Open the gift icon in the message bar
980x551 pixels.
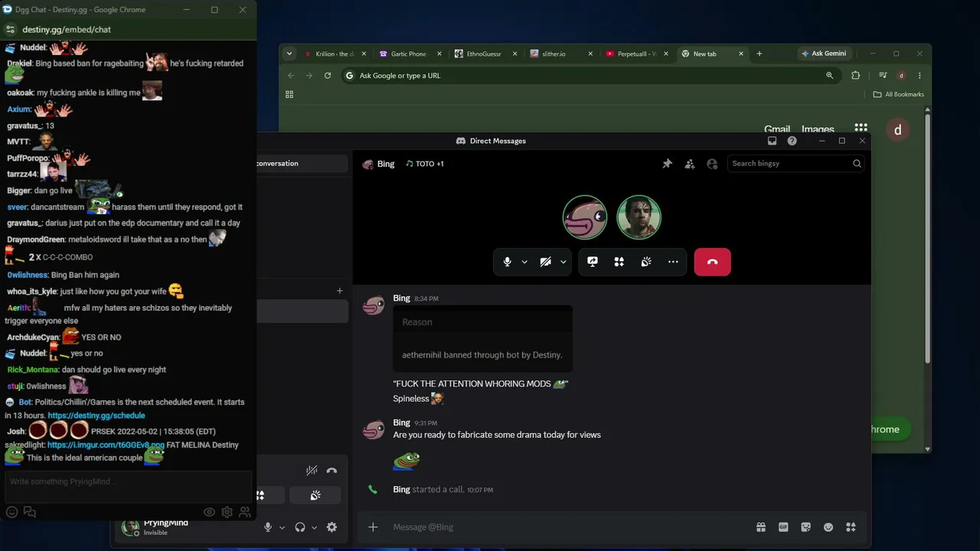(760, 527)
